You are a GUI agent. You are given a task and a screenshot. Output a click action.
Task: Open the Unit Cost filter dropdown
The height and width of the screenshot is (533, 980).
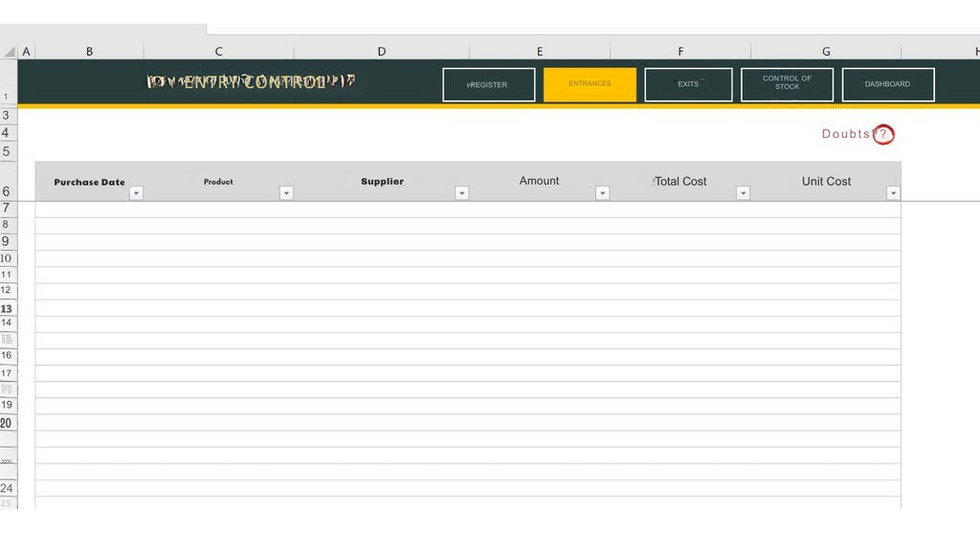[x=894, y=193]
